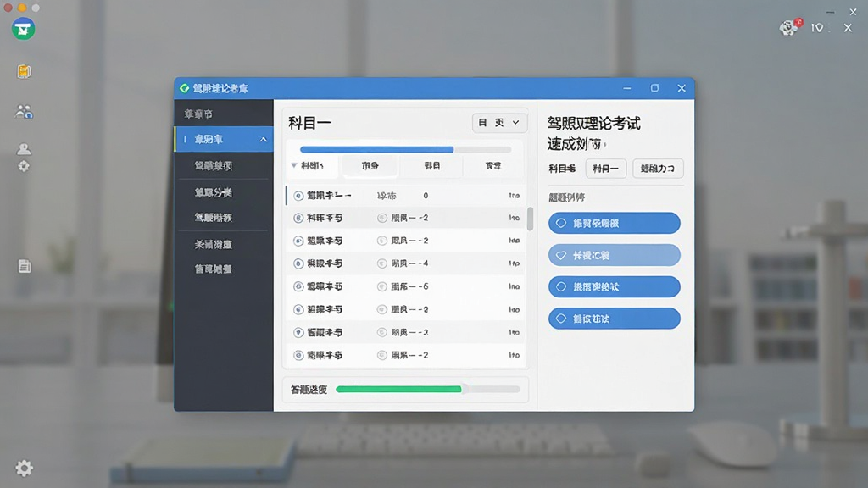Click the counter number beside the red-badge icon

pos(817,28)
